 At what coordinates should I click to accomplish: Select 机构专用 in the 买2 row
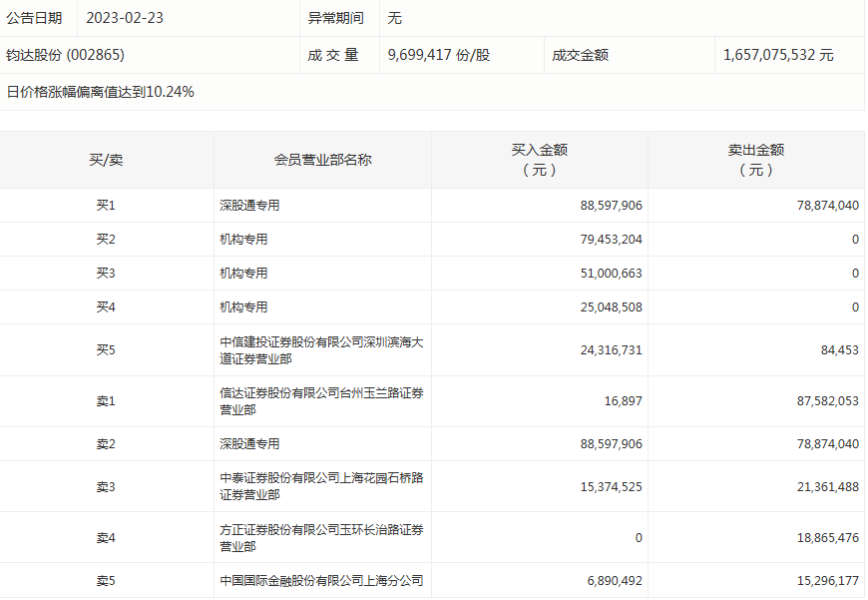(x=243, y=240)
